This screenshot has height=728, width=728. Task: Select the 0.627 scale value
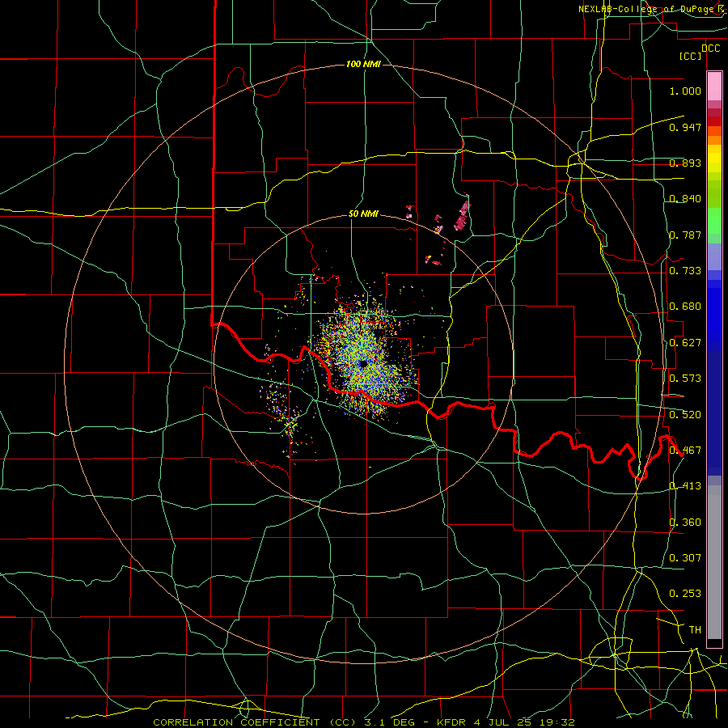(x=685, y=343)
